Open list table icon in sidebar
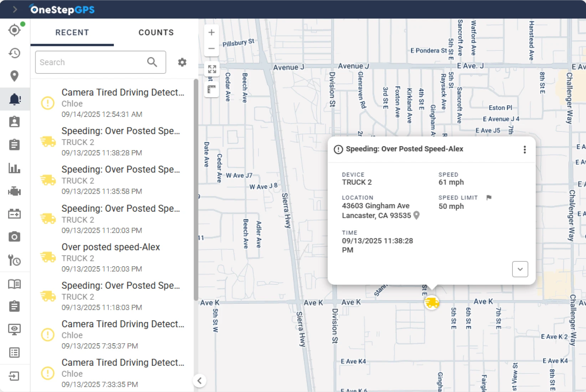 15,353
